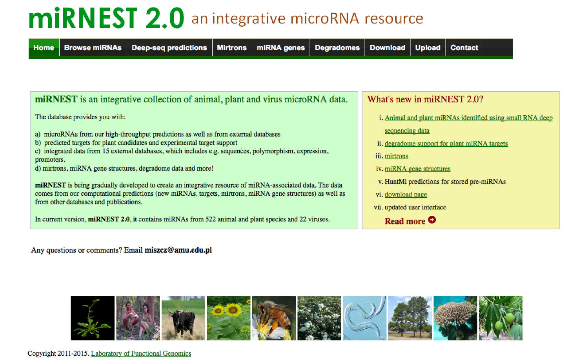588x364 pixels.
Task: Open the nematode worm image
Action: pos(364,318)
